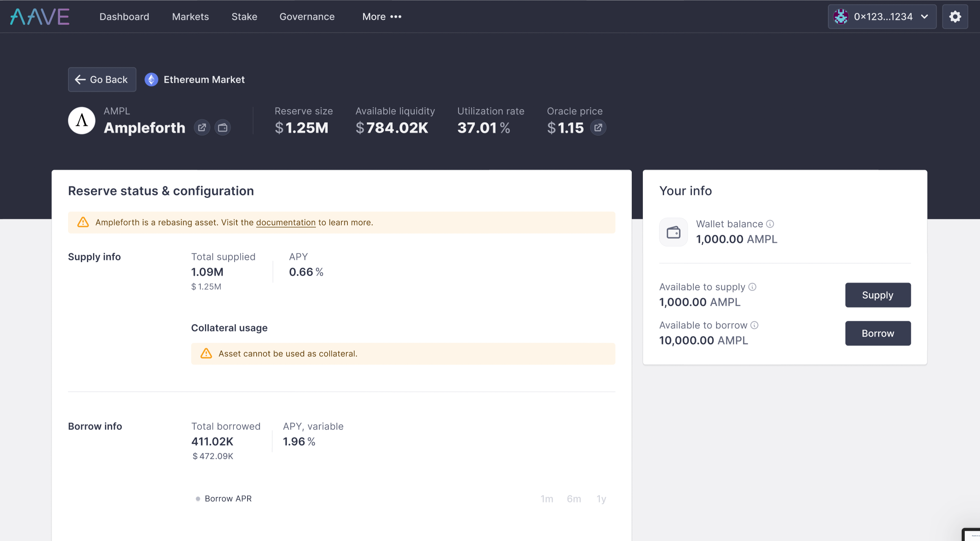Open the rebasing asset documentation link
The width and height of the screenshot is (980, 541).
tap(286, 222)
